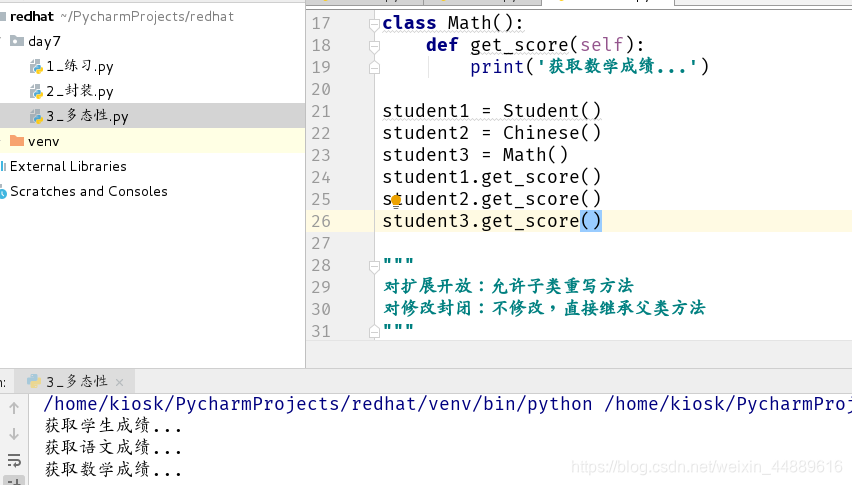Click the redhat project root

(x=32, y=16)
